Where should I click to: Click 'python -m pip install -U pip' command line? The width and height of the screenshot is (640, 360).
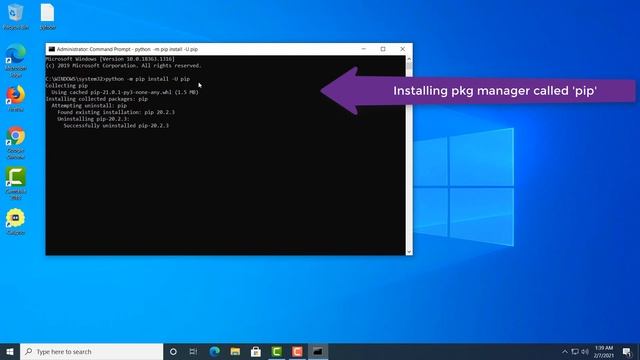click(x=147, y=79)
